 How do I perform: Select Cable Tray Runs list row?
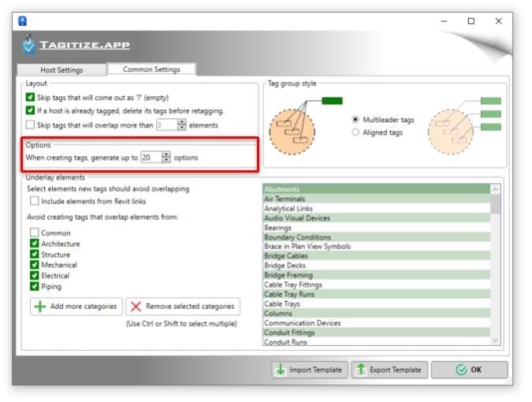[x=377, y=294]
